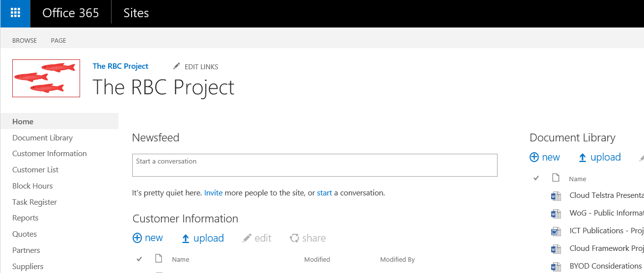
Task: Open the Office 365 app launcher grid
Action: click(15, 13)
